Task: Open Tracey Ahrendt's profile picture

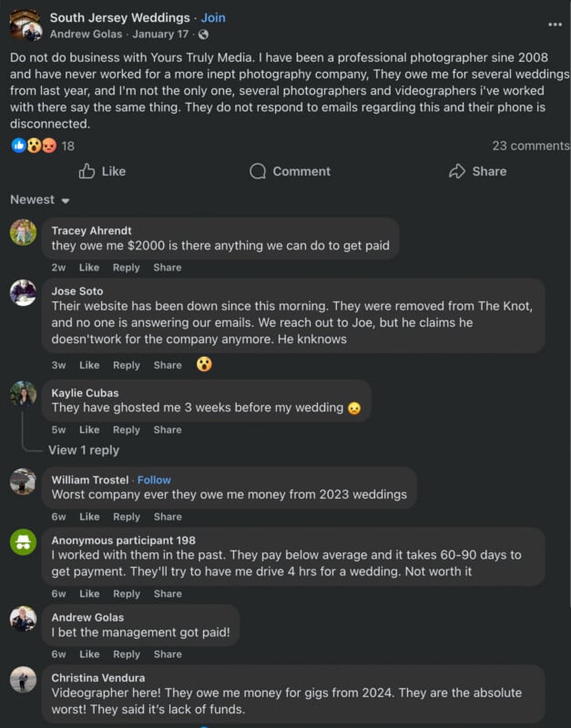Action: tap(22, 232)
